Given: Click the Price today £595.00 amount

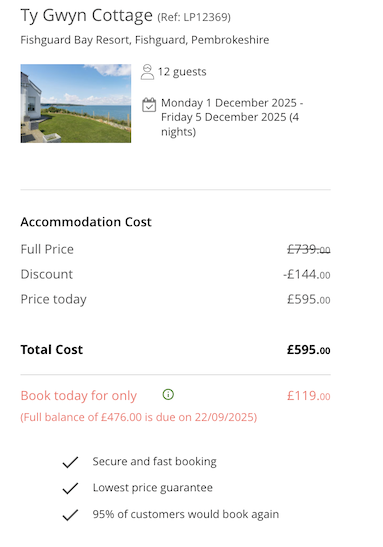Looking at the screenshot, I should click(x=308, y=299).
